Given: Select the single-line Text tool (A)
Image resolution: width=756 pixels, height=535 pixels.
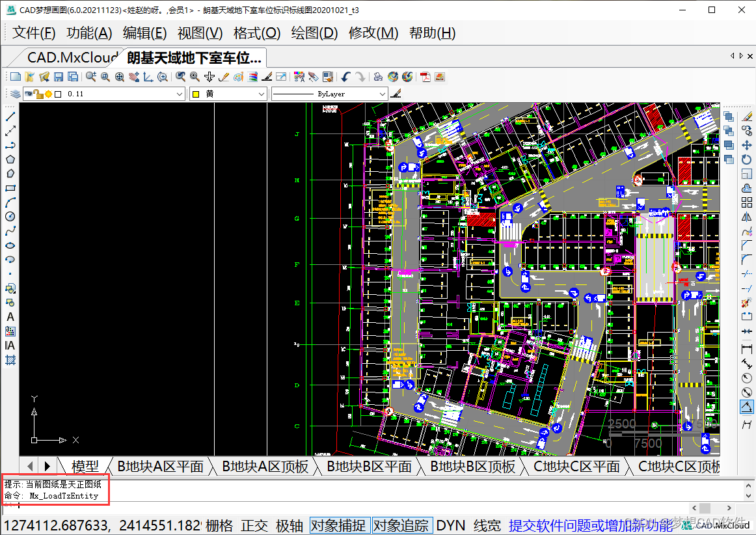Looking at the screenshot, I should (x=10, y=317).
